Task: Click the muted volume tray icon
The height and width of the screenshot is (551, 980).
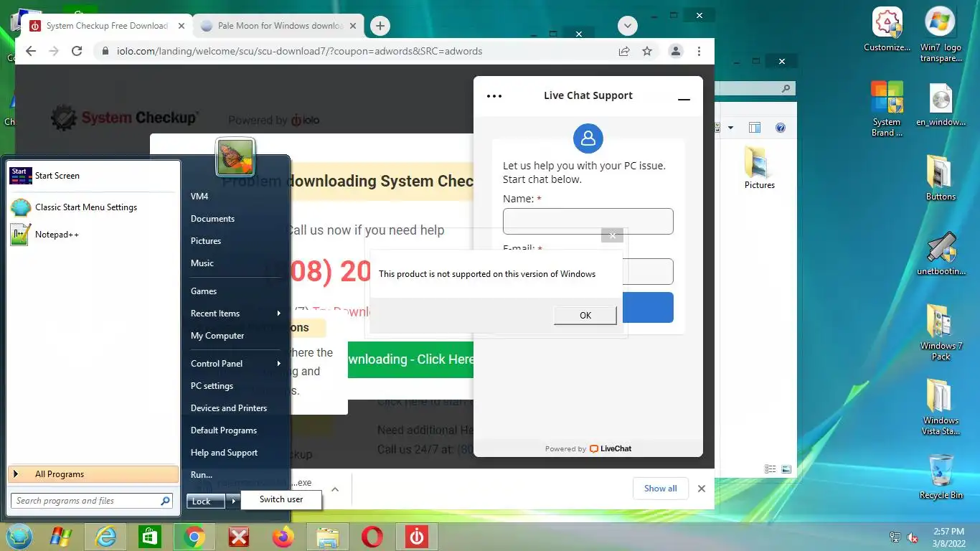Action: [x=913, y=537]
